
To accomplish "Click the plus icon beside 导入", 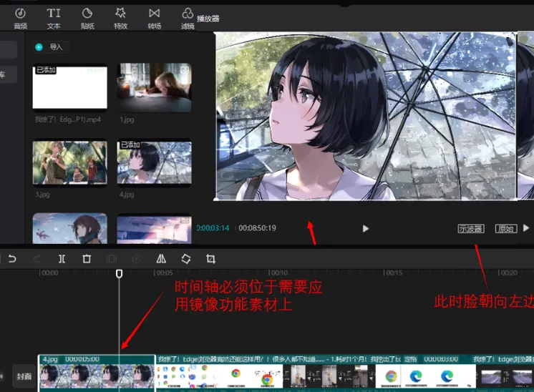I will coord(39,47).
